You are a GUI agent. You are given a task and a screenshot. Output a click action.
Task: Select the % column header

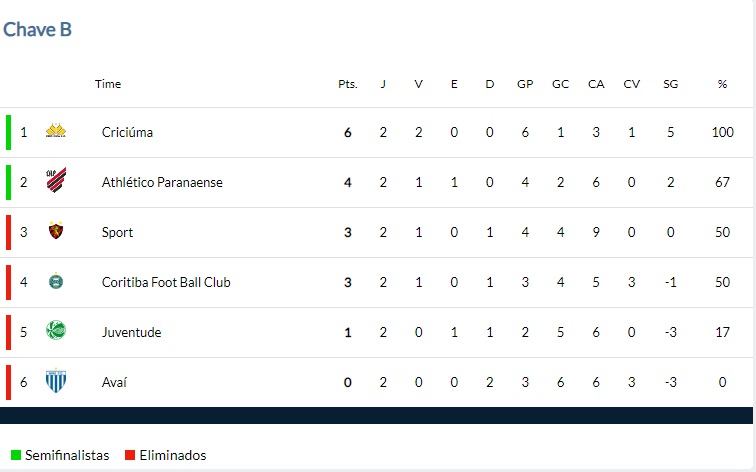[x=722, y=84]
